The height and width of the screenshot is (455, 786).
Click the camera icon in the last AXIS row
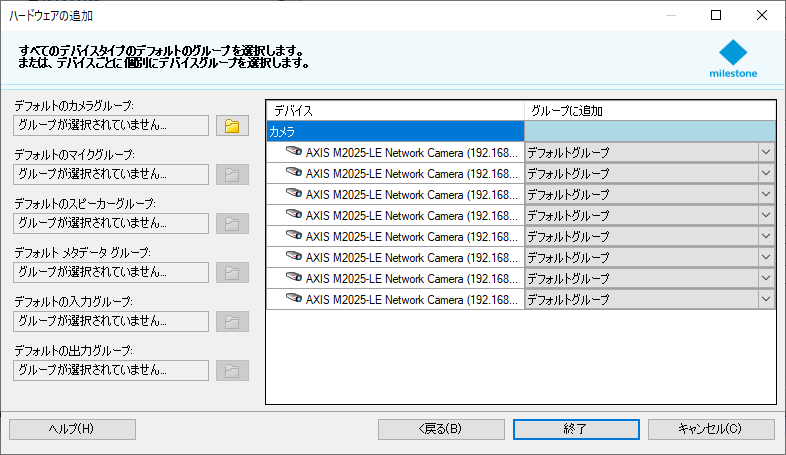pos(294,298)
